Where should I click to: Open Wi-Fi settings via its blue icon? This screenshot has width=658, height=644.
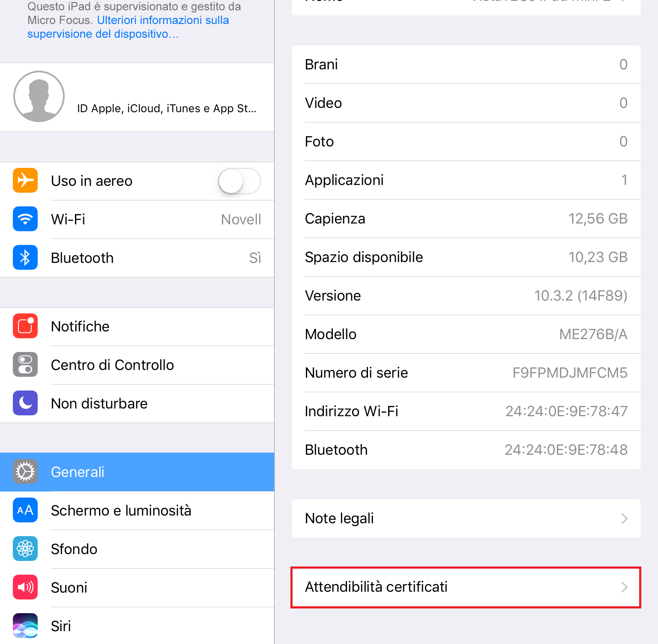pyautogui.click(x=25, y=219)
